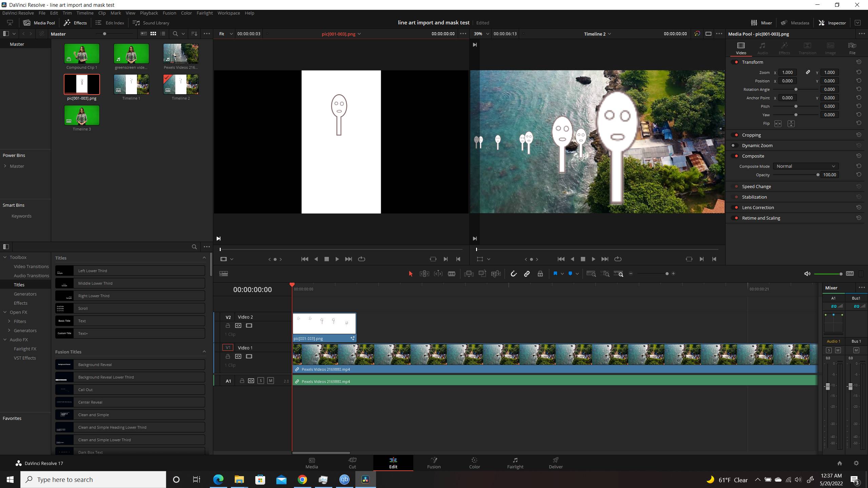Open the Playback menu

(149, 13)
